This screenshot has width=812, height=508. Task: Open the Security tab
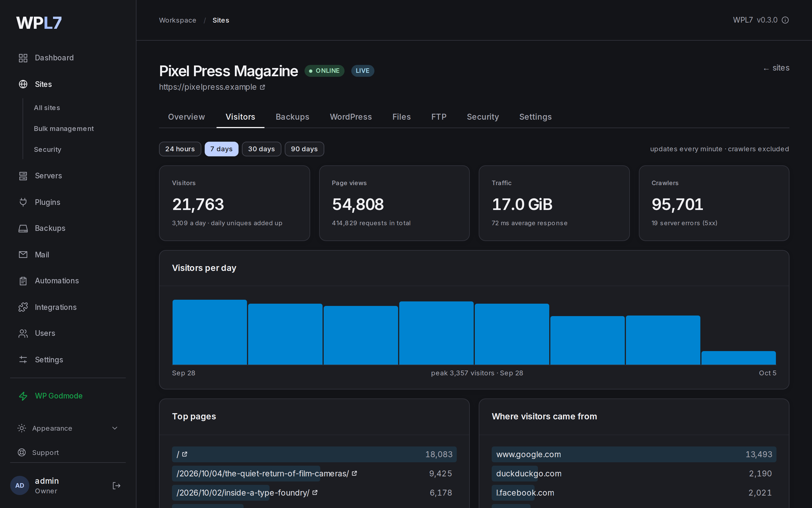482,117
